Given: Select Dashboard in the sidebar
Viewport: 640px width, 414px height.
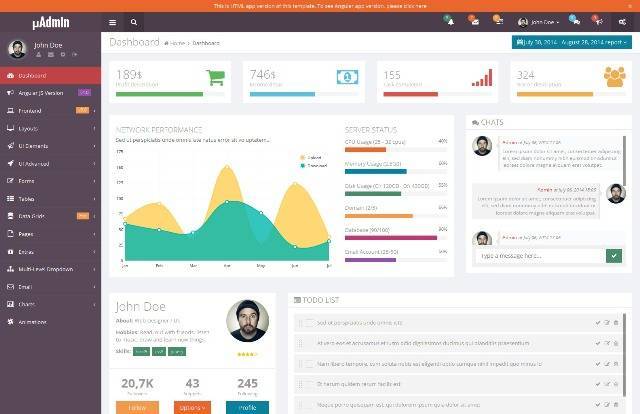Looking at the screenshot, I should [x=50, y=76].
